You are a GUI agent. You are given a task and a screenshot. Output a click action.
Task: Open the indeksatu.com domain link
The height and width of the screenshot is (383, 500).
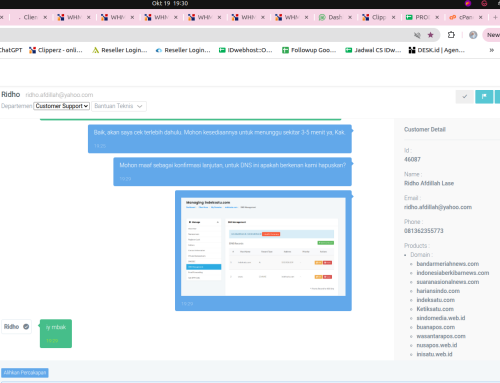tap(435, 300)
